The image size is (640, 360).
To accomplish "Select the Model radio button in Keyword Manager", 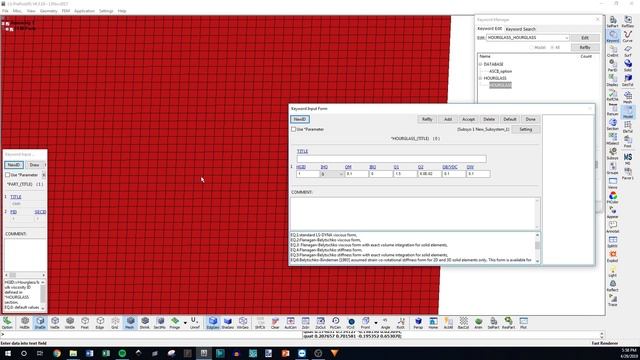I will (x=531, y=47).
